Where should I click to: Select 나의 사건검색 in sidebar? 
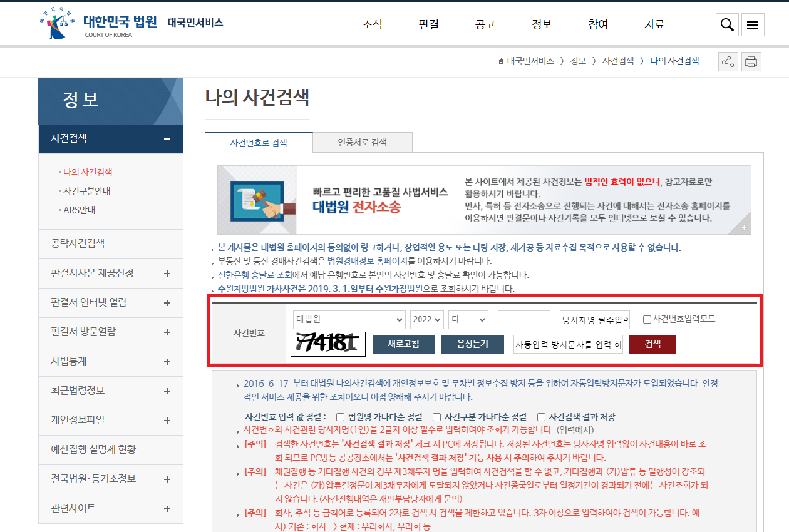pos(88,172)
